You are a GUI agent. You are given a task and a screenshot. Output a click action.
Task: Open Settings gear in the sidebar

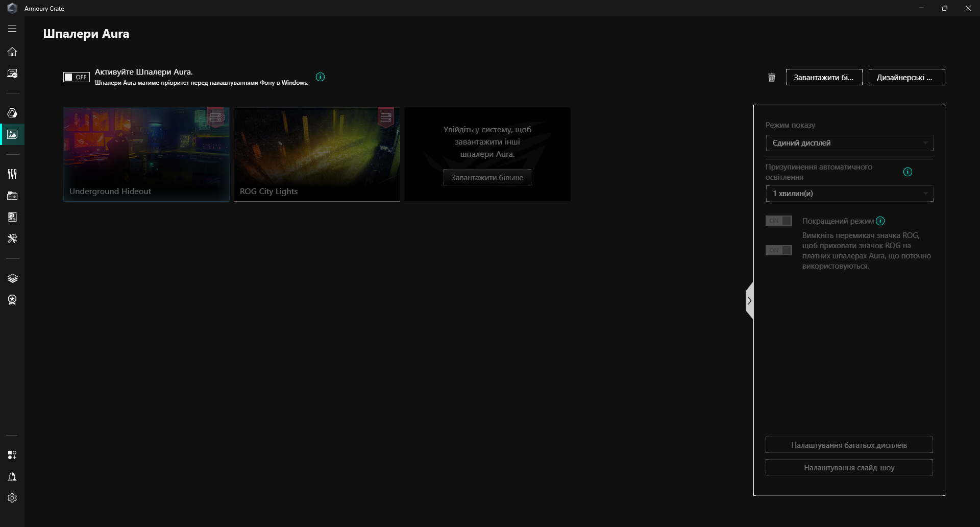click(x=12, y=498)
